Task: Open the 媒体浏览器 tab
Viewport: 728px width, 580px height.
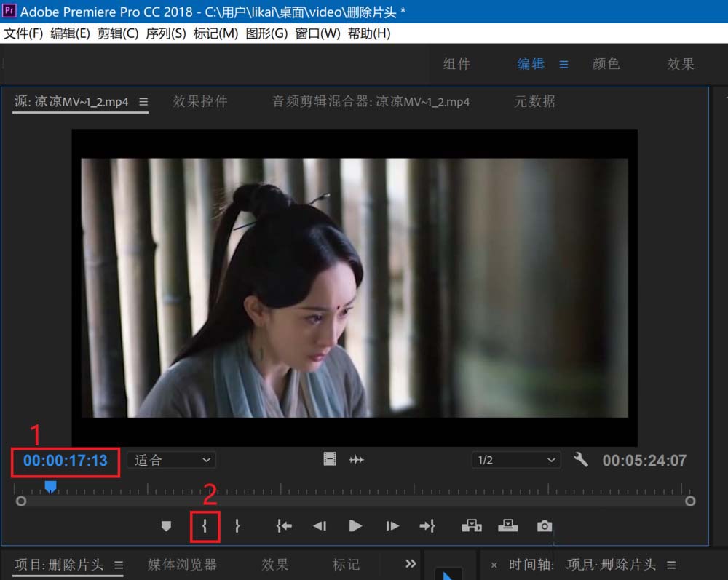Action: 182,565
